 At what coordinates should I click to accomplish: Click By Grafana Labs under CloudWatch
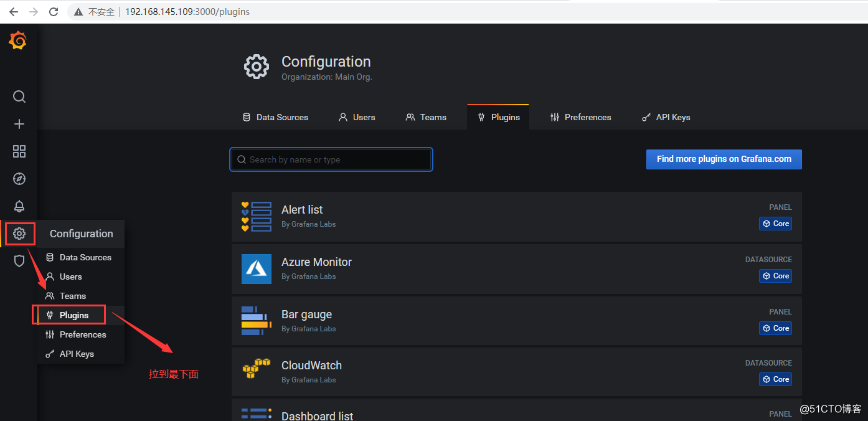click(308, 380)
